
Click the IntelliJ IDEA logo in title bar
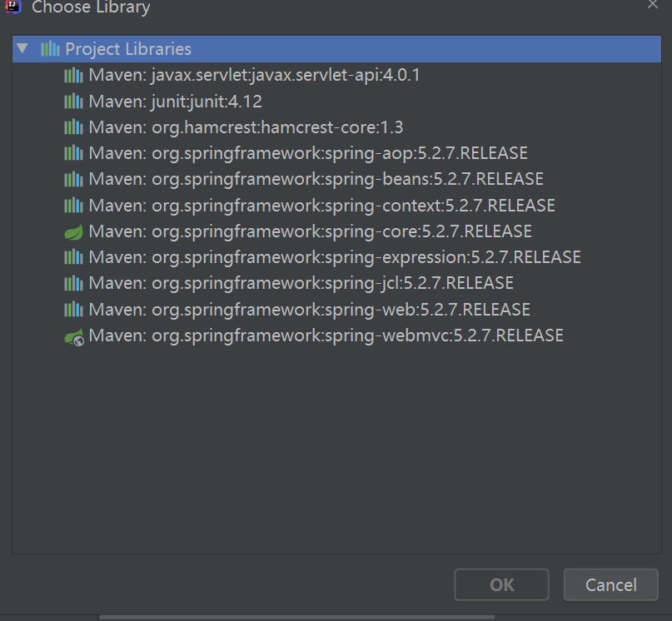click(13, 6)
